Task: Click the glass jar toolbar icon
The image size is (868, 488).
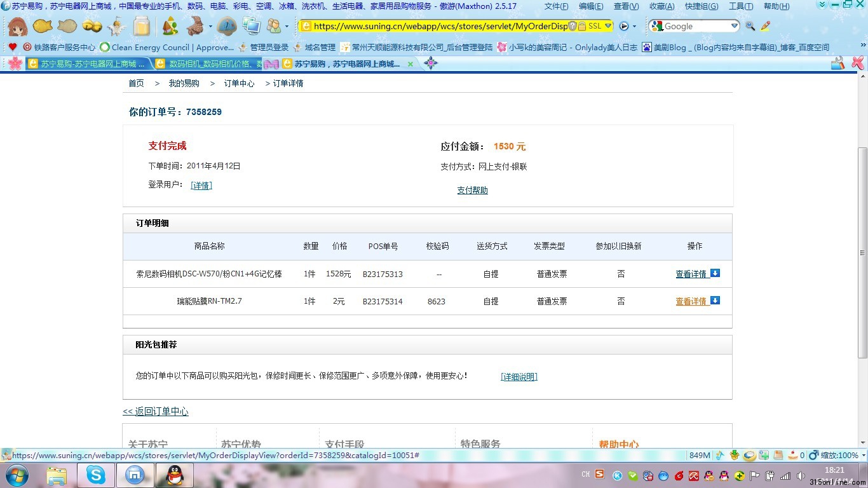Action: point(142,26)
